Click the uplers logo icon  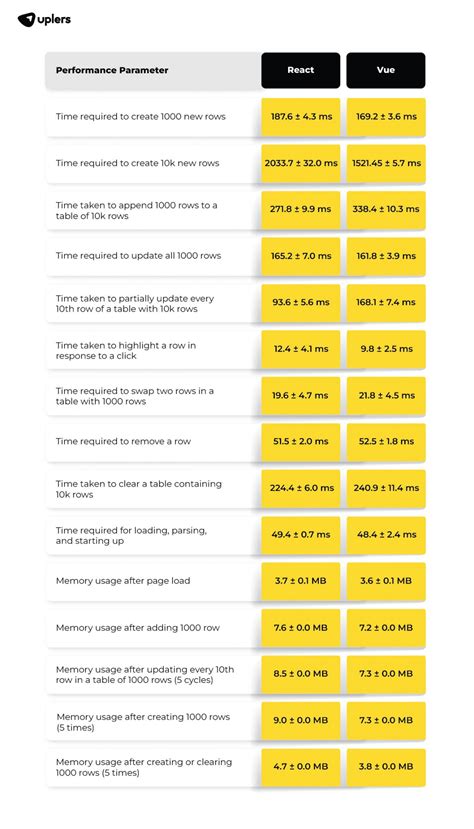[26, 20]
